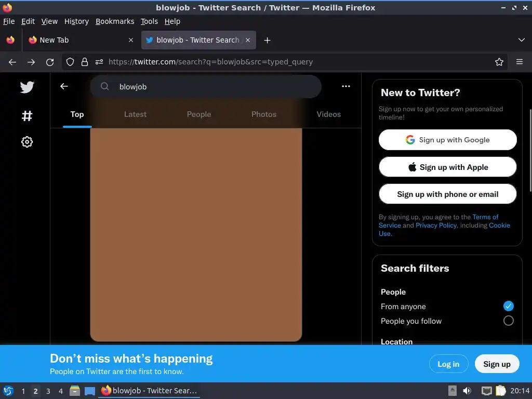Switch to the Latest tab
Screen dimensions: 532x399
136,114
